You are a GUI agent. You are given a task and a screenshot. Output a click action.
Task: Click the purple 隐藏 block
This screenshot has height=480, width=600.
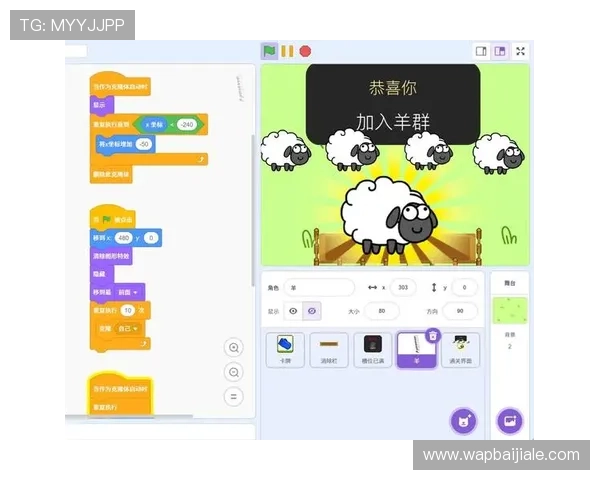point(101,274)
